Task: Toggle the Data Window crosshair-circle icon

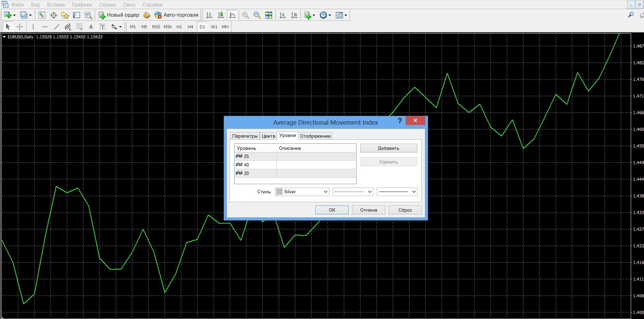Action: [x=53, y=15]
